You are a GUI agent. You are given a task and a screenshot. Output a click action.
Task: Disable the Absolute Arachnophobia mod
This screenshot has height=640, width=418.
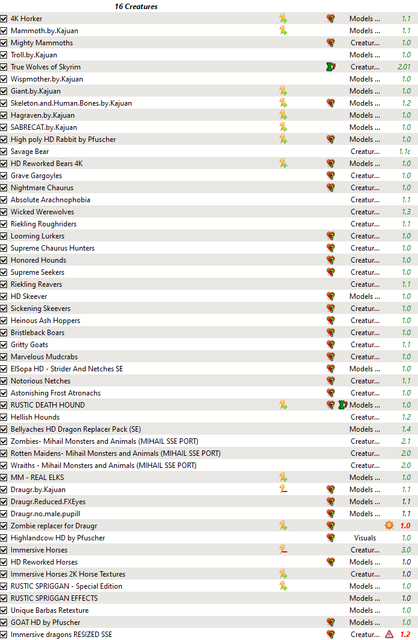tap(4, 200)
